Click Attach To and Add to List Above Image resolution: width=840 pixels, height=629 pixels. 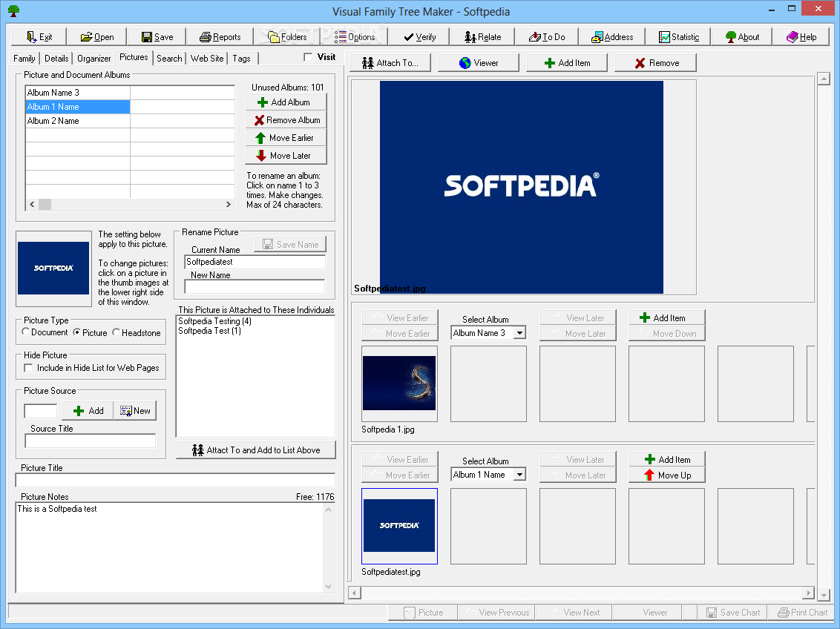pos(256,450)
